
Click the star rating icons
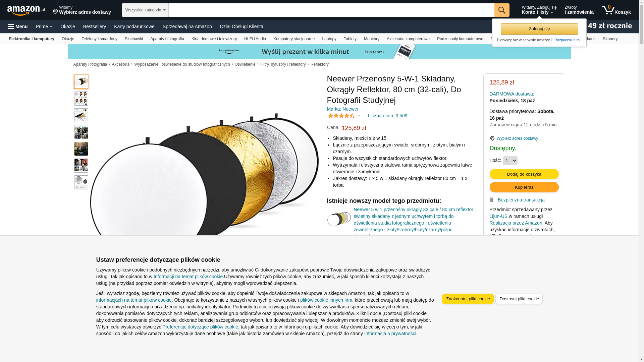pyautogui.click(x=341, y=116)
